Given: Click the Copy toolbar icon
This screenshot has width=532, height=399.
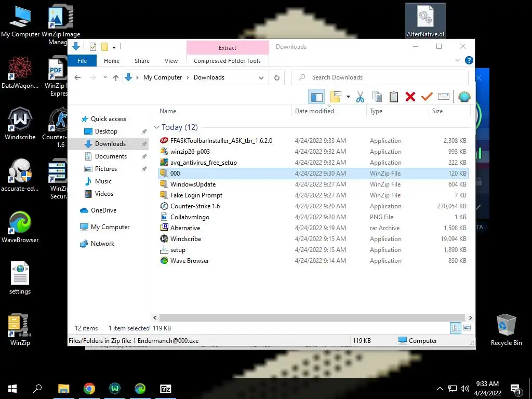Looking at the screenshot, I should 377,97.
